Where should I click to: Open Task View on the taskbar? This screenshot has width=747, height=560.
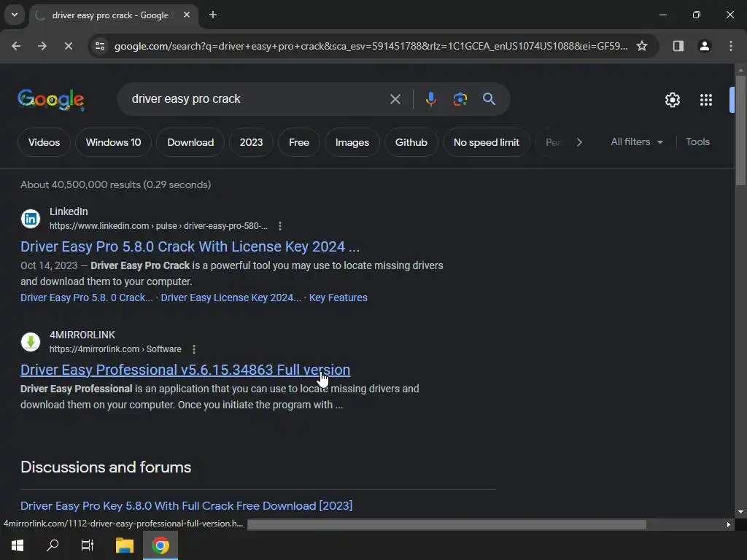(88, 545)
